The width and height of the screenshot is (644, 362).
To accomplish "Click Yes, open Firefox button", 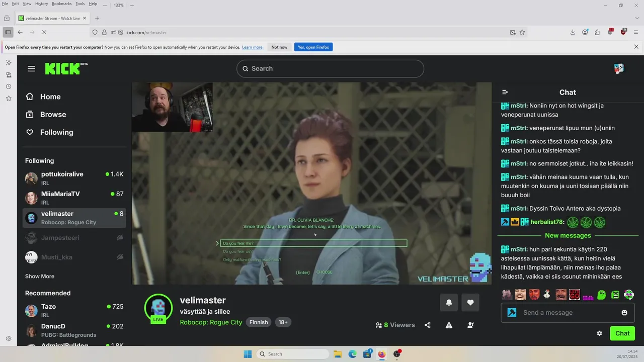I will coord(313,47).
